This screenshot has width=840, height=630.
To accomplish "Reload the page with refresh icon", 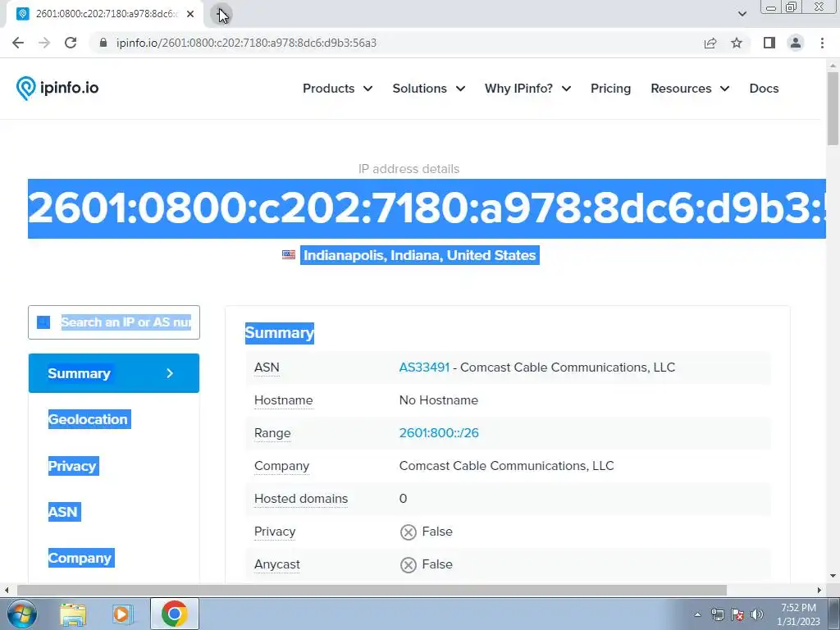I will (71, 43).
